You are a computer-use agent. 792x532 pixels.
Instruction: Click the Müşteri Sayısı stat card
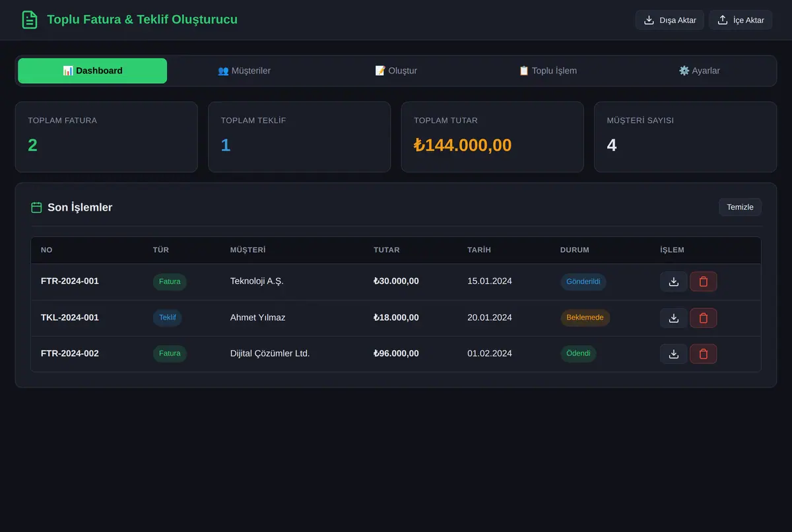point(686,137)
